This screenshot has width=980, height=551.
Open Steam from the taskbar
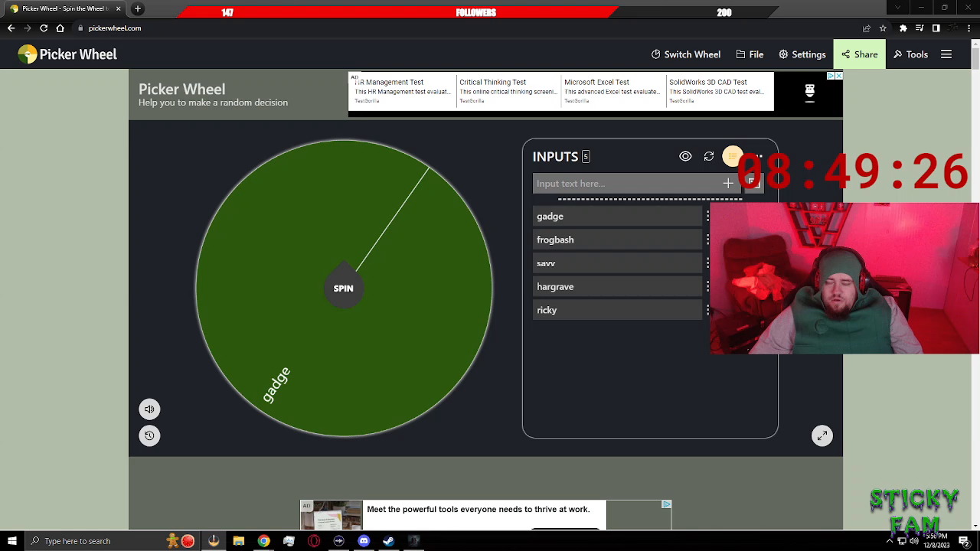tap(389, 541)
